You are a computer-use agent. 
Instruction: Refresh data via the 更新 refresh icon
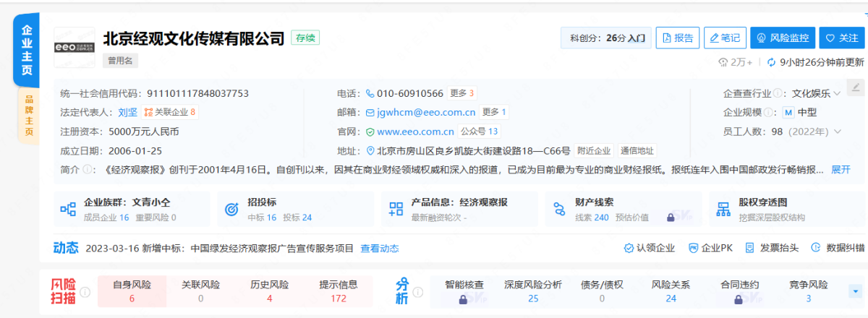(771, 62)
